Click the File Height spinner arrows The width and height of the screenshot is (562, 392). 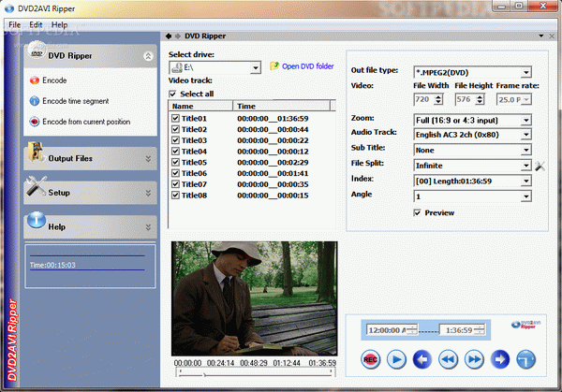(480, 99)
